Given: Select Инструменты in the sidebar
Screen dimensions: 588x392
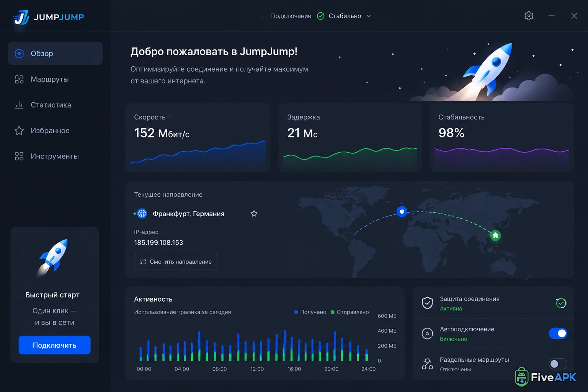Looking at the screenshot, I should (55, 156).
